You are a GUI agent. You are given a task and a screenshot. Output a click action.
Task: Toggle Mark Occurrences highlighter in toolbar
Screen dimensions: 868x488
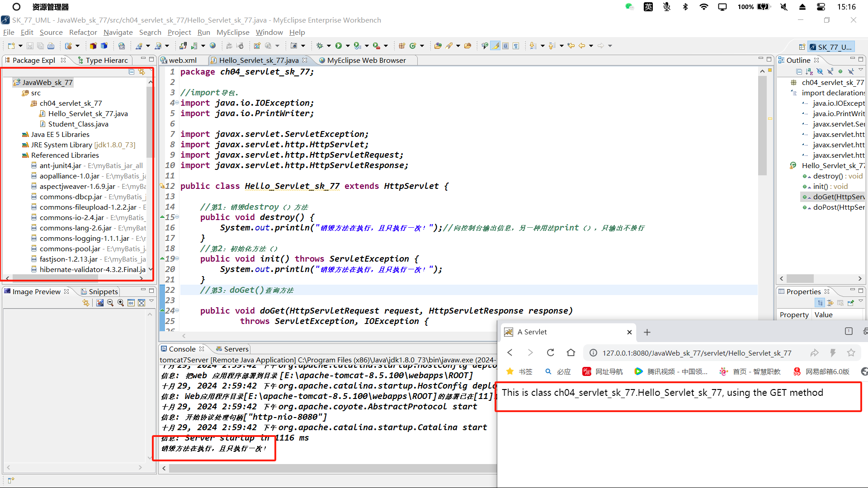pos(495,46)
